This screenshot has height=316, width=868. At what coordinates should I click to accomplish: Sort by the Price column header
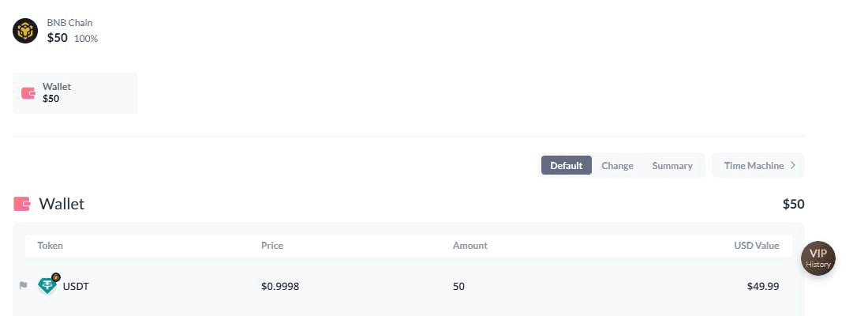coord(272,245)
